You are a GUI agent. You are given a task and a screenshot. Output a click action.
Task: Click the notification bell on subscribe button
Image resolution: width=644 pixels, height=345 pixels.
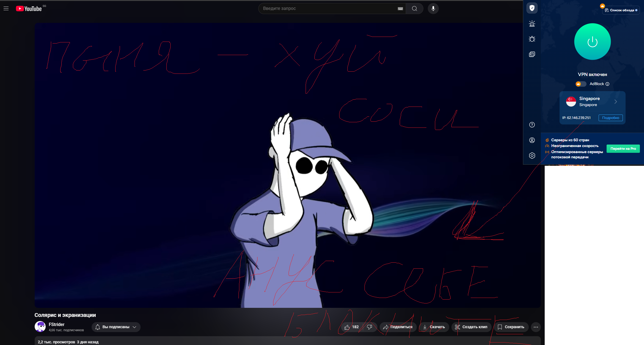tap(97, 327)
